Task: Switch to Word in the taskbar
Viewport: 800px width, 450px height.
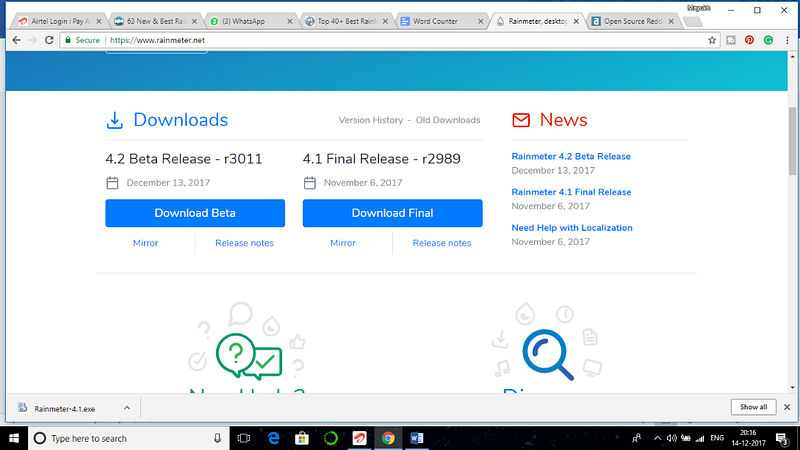Action: tap(417, 438)
